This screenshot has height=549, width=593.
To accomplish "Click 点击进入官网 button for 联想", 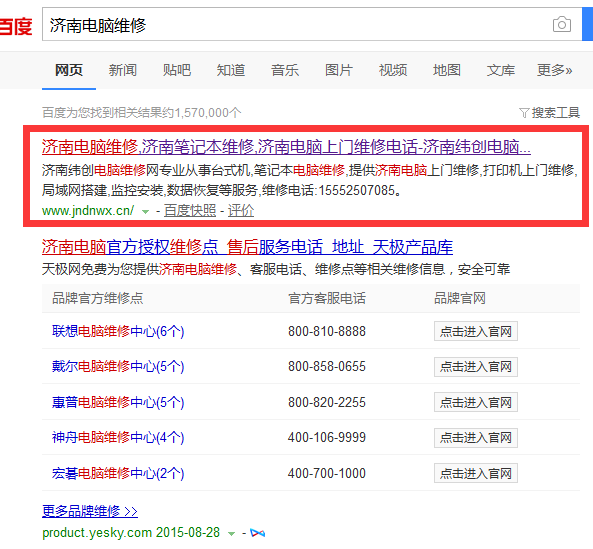I will pos(476,332).
